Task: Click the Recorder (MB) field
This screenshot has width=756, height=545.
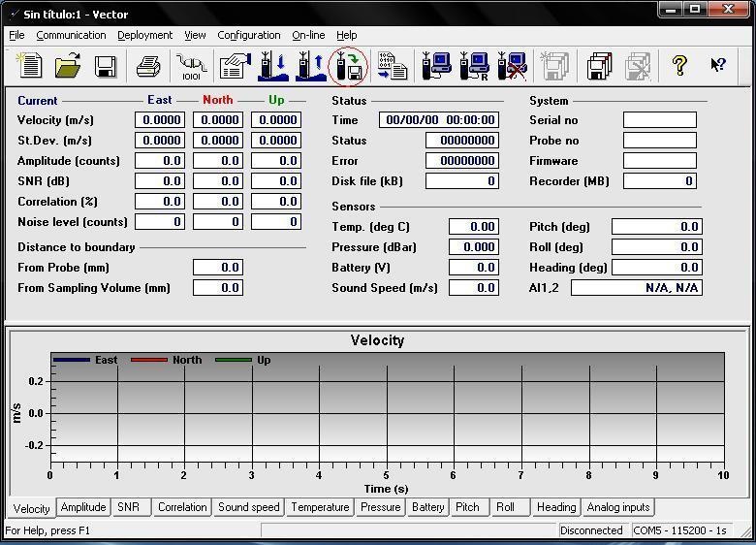Action: pos(660,181)
